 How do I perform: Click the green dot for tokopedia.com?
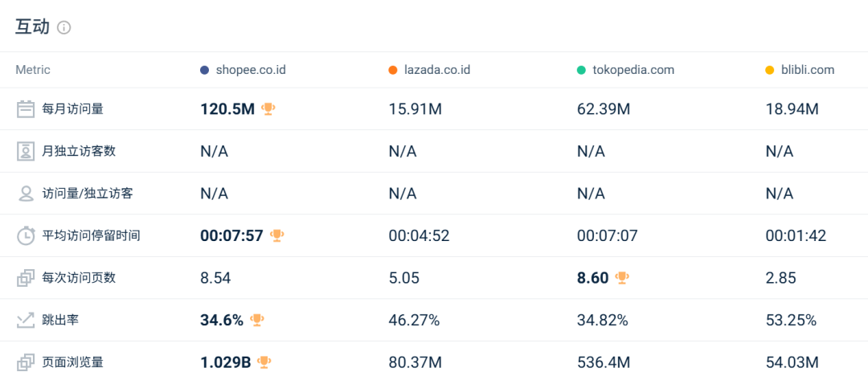coord(581,70)
